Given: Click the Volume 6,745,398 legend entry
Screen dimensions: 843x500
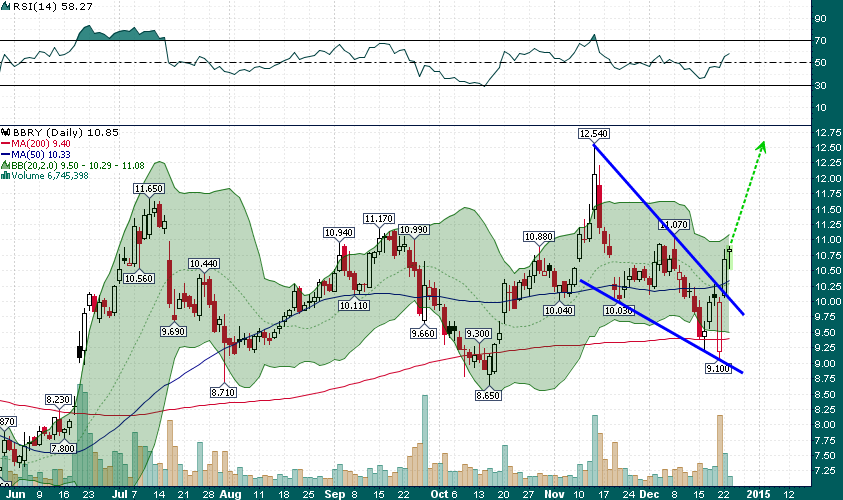Looking at the screenshot, I should coord(45,176).
